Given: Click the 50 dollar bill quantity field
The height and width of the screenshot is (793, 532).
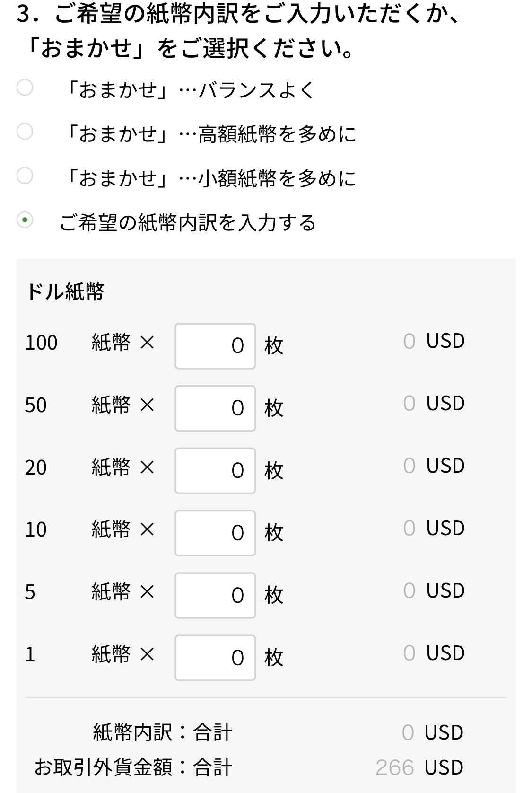Looking at the screenshot, I should pos(215,408).
